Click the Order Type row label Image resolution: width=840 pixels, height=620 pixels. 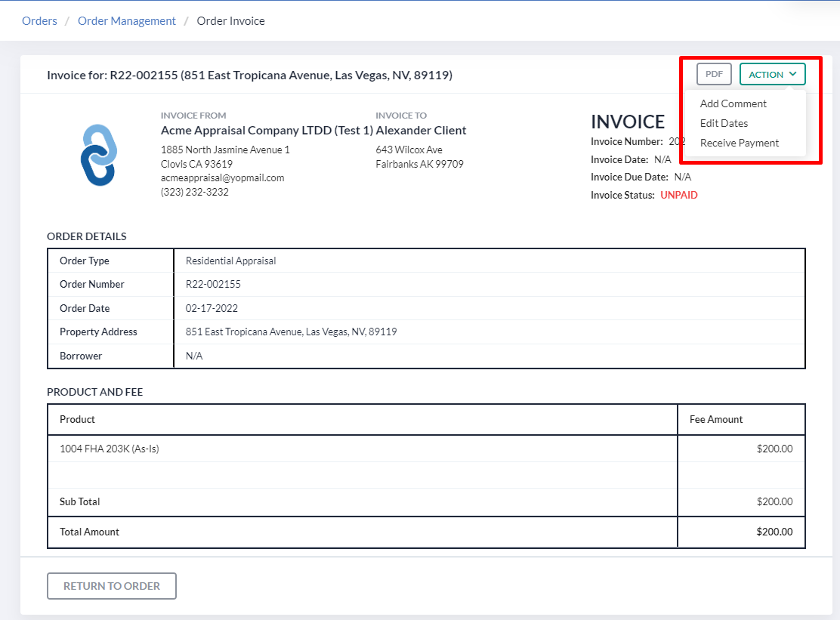tap(84, 261)
